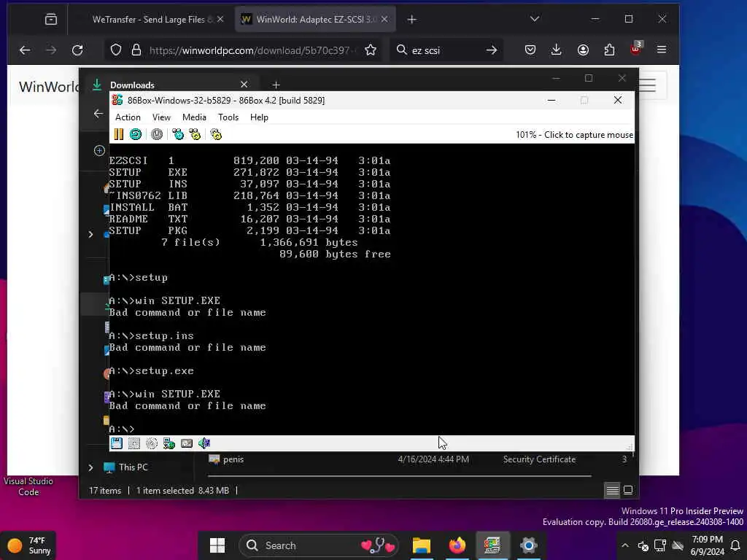
Task: Open the Firefox hamburger menu
Action: pos(662,50)
